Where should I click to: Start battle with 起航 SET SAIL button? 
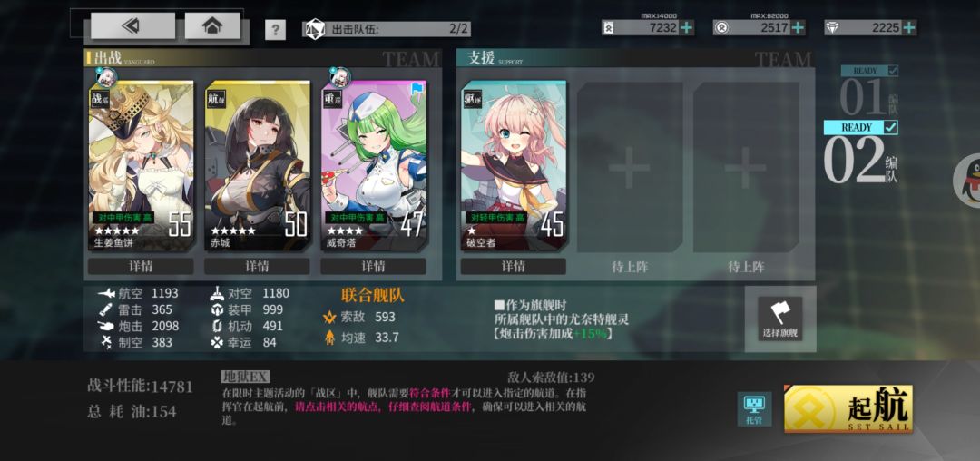click(848, 409)
